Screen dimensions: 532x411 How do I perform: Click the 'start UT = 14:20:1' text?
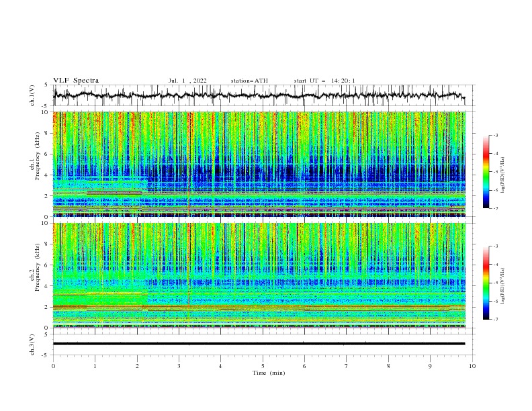point(324,81)
